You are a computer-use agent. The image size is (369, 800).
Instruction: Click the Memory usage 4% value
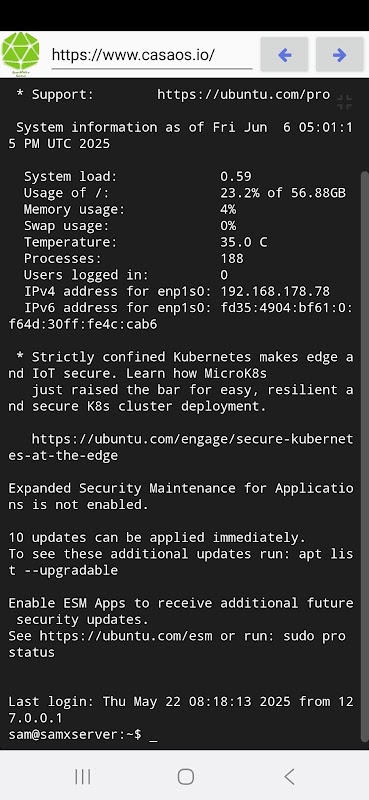click(x=228, y=209)
